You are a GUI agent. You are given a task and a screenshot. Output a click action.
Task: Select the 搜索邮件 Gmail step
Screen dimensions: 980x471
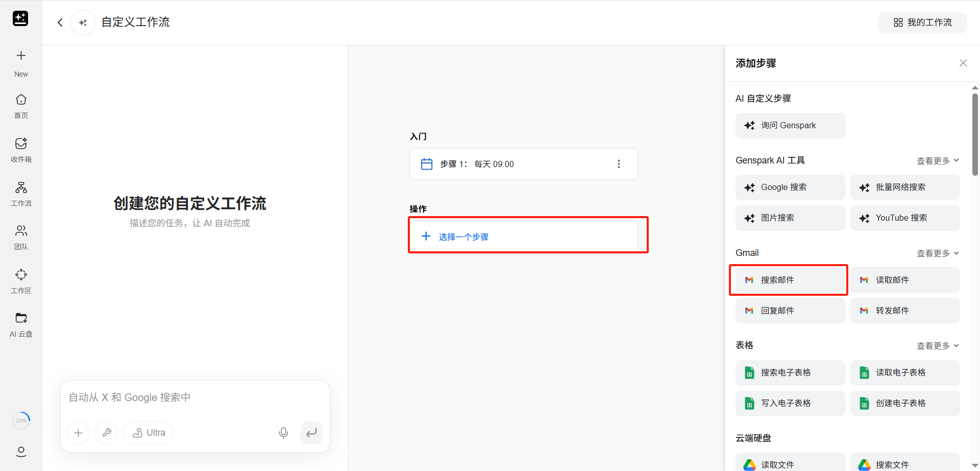click(789, 280)
